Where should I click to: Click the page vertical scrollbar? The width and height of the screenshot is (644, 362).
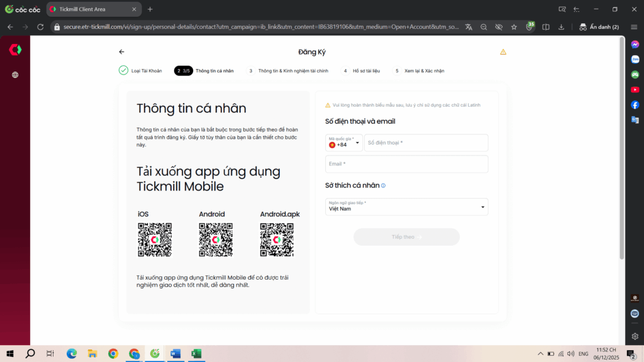622,148
